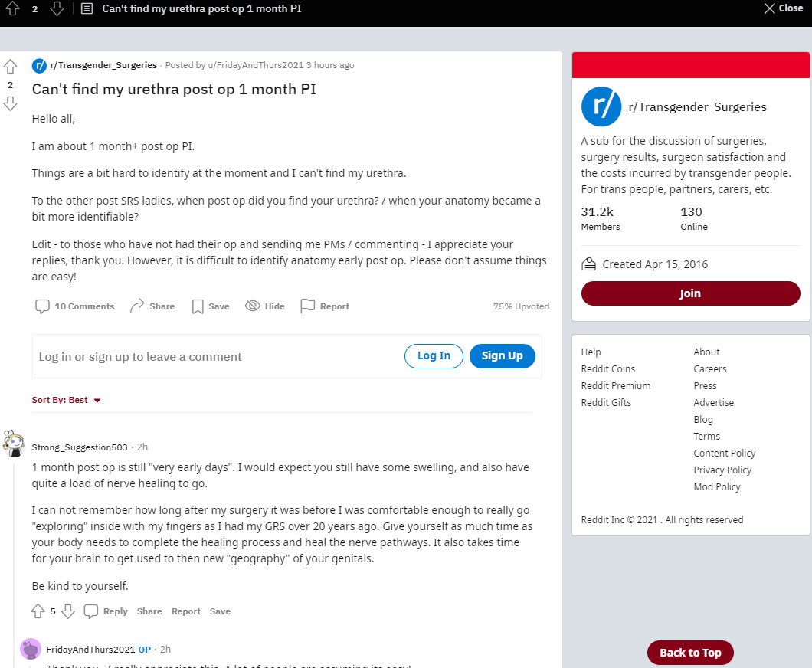Screen dimensions: 812x668
Task: Click the Log In button
Action: pyautogui.click(x=434, y=356)
